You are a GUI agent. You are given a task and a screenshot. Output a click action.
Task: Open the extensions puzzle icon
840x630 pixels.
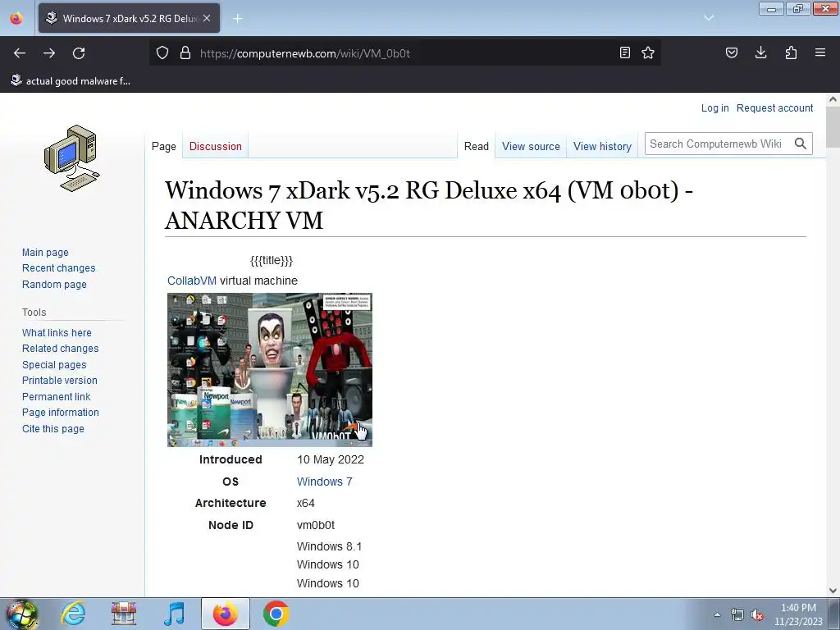(791, 52)
